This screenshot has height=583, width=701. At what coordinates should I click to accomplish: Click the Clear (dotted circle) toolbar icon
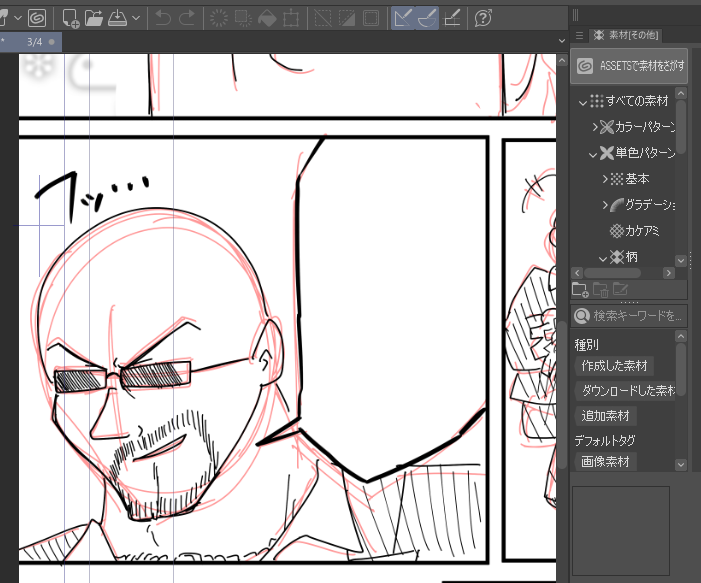point(219,18)
